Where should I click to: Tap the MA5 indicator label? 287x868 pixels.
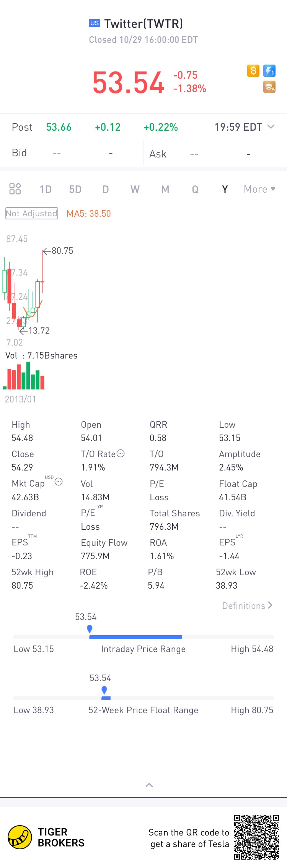[89, 214]
